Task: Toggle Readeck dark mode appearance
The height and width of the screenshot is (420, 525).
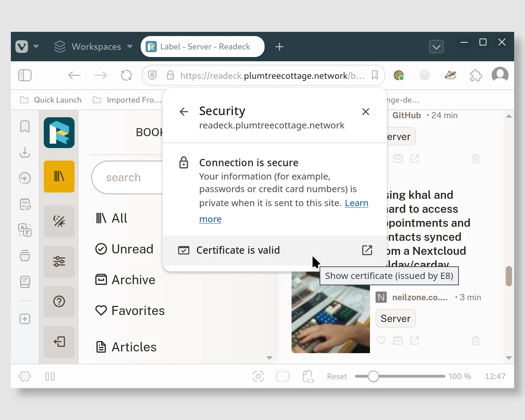Action: tap(59, 222)
